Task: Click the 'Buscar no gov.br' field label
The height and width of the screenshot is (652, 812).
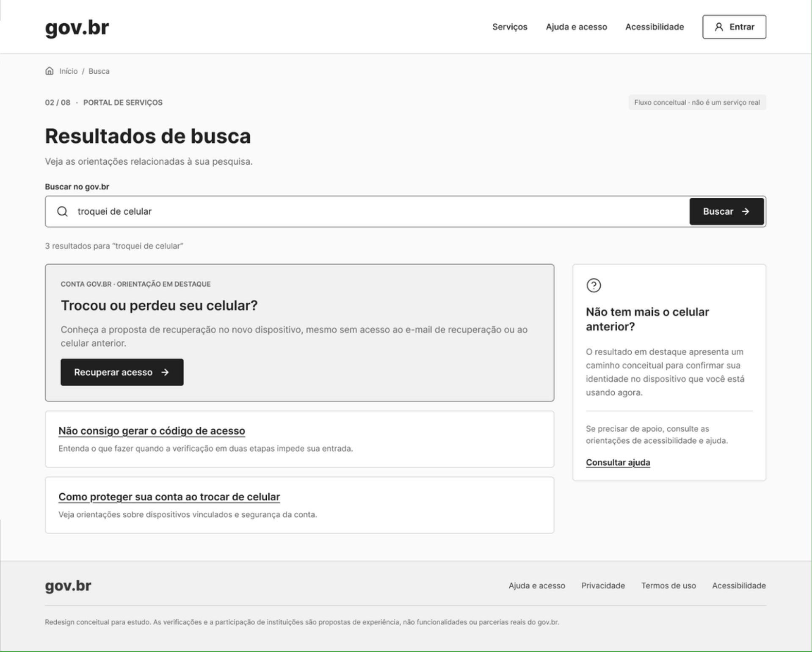Action: tap(77, 187)
